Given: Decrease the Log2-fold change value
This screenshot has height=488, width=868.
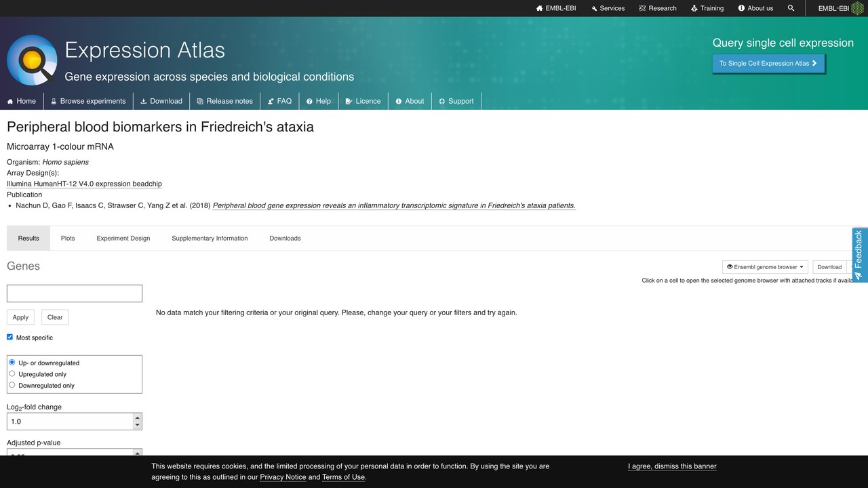Looking at the screenshot, I should point(138,426).
